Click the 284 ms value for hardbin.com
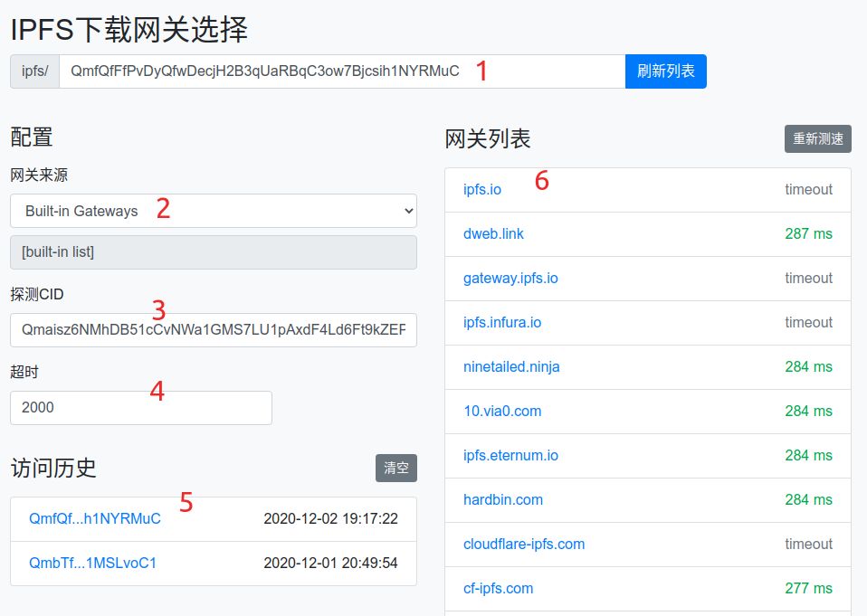This screenshot has width=867, height=616. point(808,499)
